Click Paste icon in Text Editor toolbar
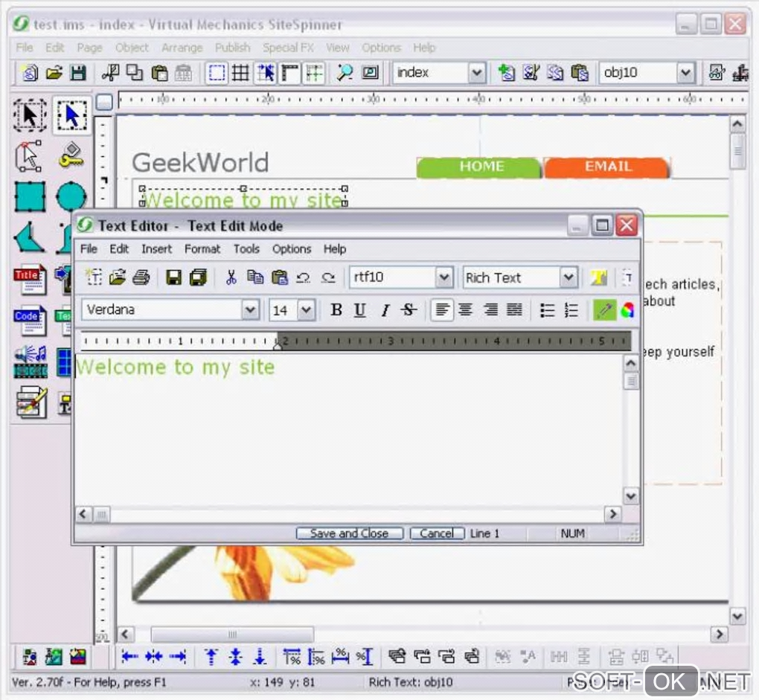Viewport: 759px width, 700px height. [279, 277]
